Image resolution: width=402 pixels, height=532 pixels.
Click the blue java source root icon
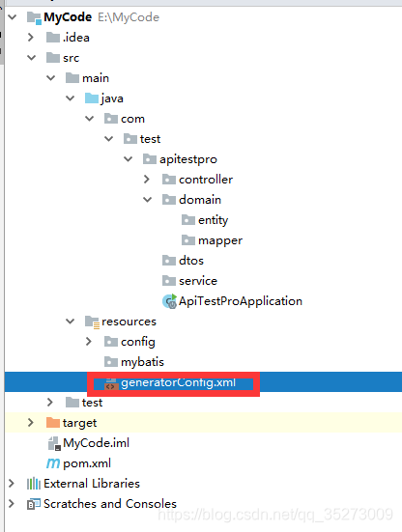click(x=92, y=98)
